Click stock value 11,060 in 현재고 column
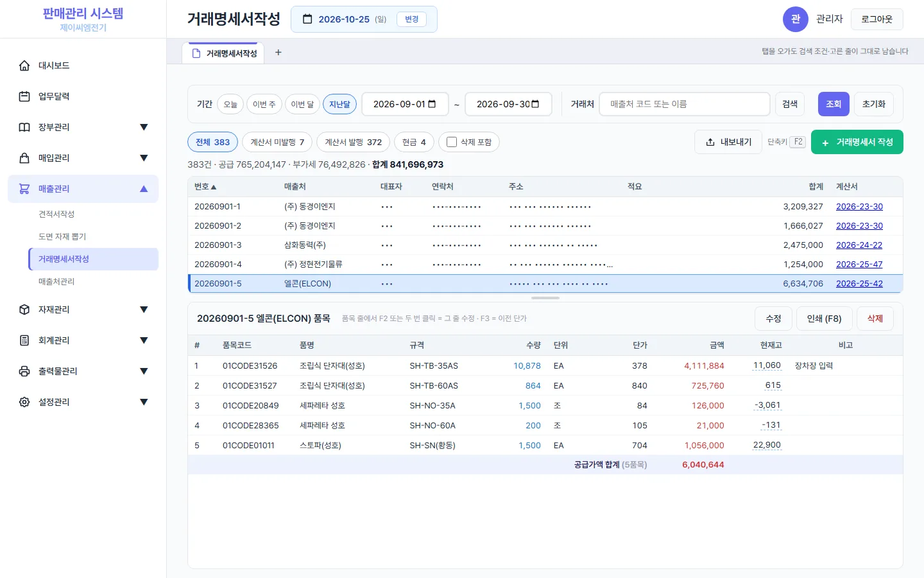 point(767,365)
